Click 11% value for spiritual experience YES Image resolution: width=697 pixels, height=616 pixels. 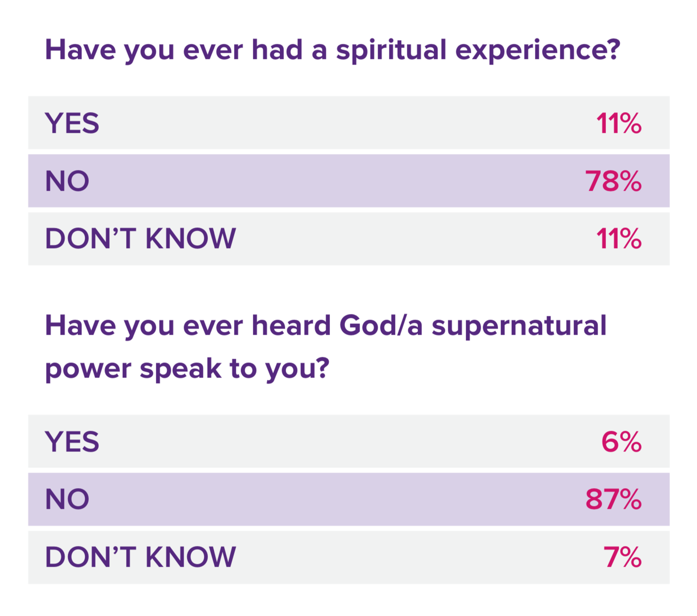(619, 123)
